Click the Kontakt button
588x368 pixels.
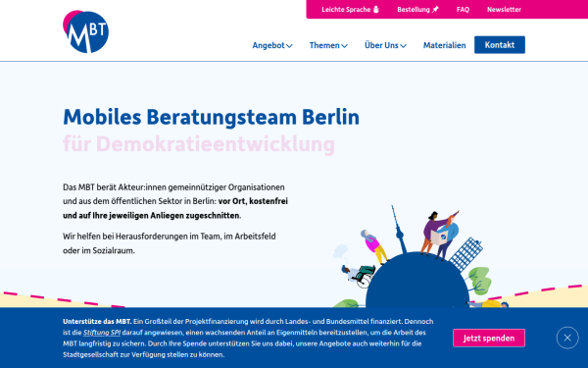[500, 45]
